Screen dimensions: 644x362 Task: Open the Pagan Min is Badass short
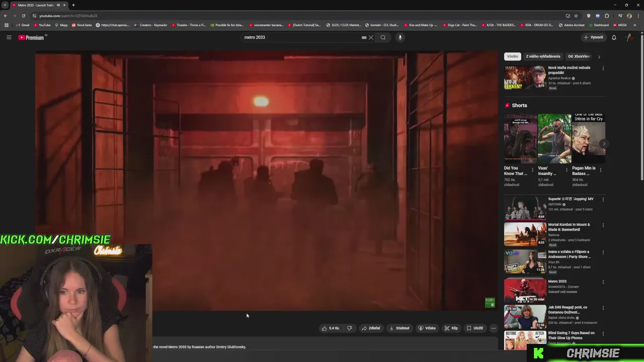click(589, 138)
